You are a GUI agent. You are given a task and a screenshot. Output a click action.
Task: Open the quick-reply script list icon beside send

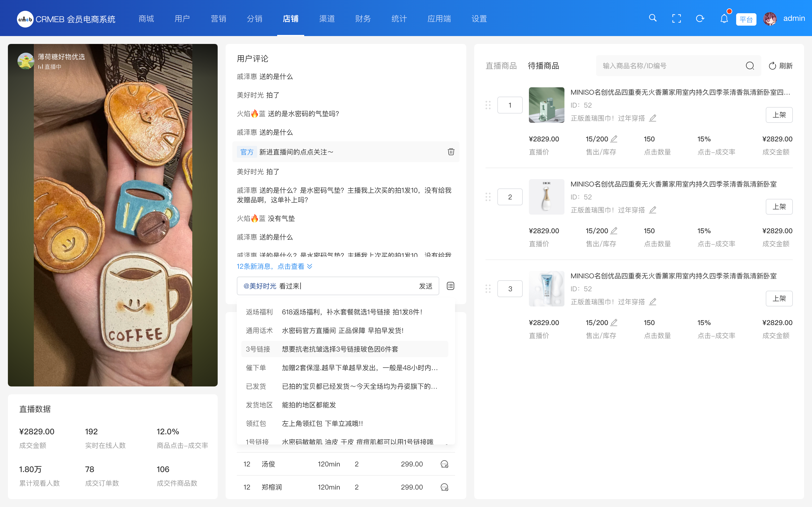click(x=450, y=286)
